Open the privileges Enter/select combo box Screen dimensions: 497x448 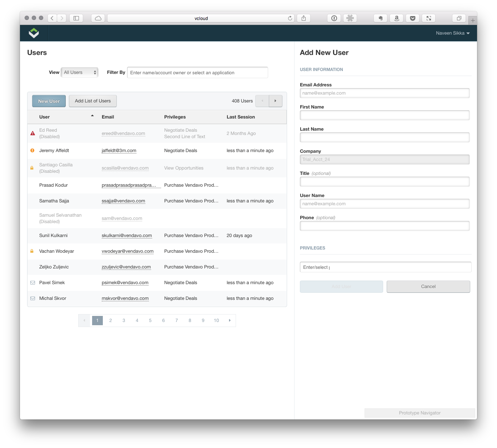point(385,267)
